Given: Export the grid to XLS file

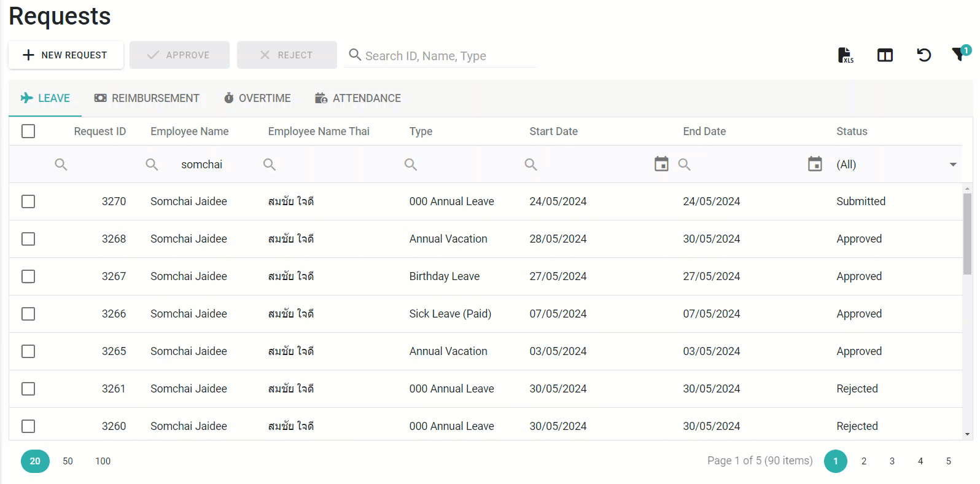Looking at the screenshot, I should click(846, 55).
